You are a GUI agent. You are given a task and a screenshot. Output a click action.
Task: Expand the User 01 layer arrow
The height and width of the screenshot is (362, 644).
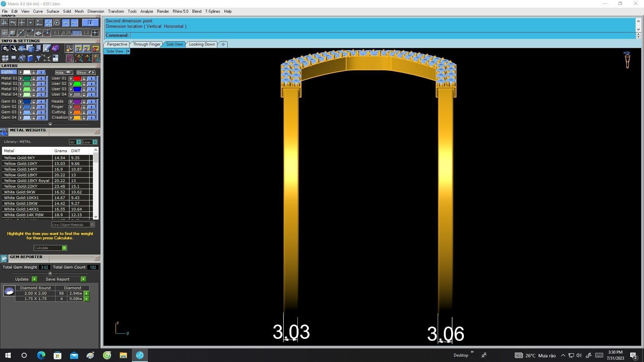coord(71,78)
